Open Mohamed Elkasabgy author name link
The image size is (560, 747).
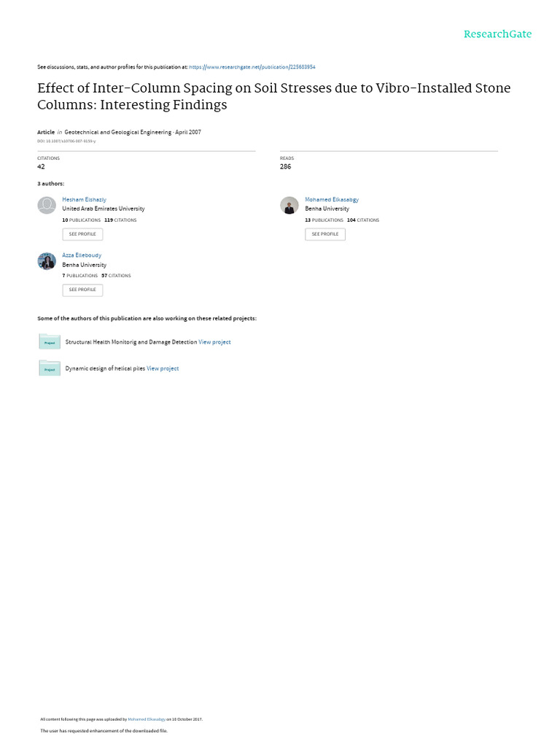(332, 200)
